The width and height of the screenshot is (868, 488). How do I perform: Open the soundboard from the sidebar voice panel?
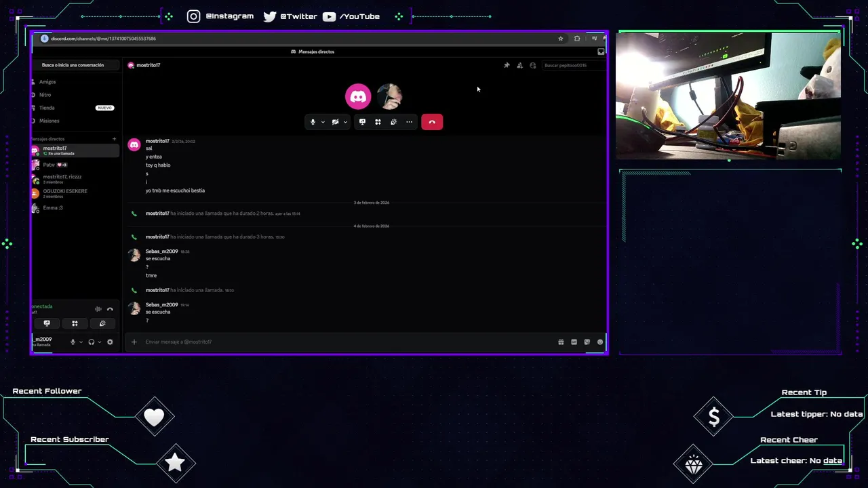point(102,323)
